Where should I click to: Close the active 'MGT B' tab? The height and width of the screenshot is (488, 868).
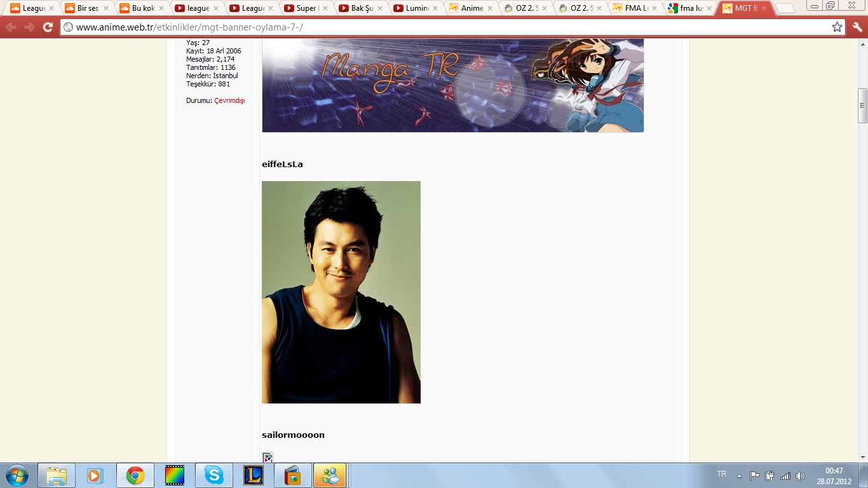coord(764,8)
